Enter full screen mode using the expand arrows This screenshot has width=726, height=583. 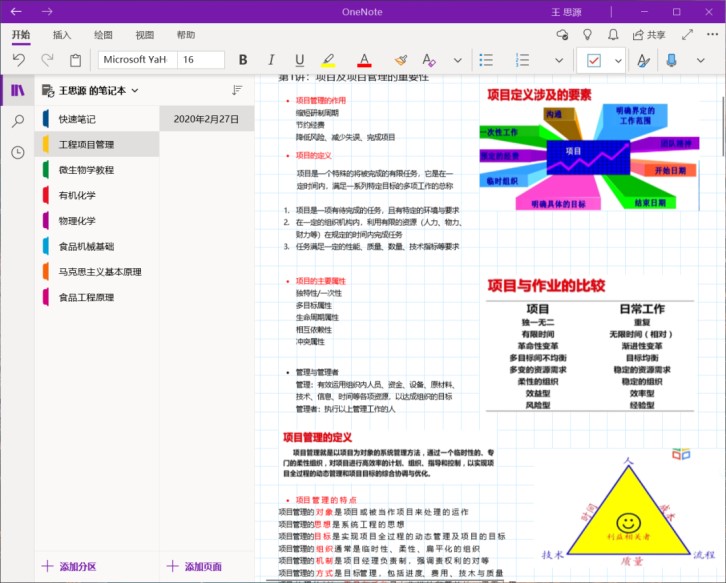tap(688, 35)
